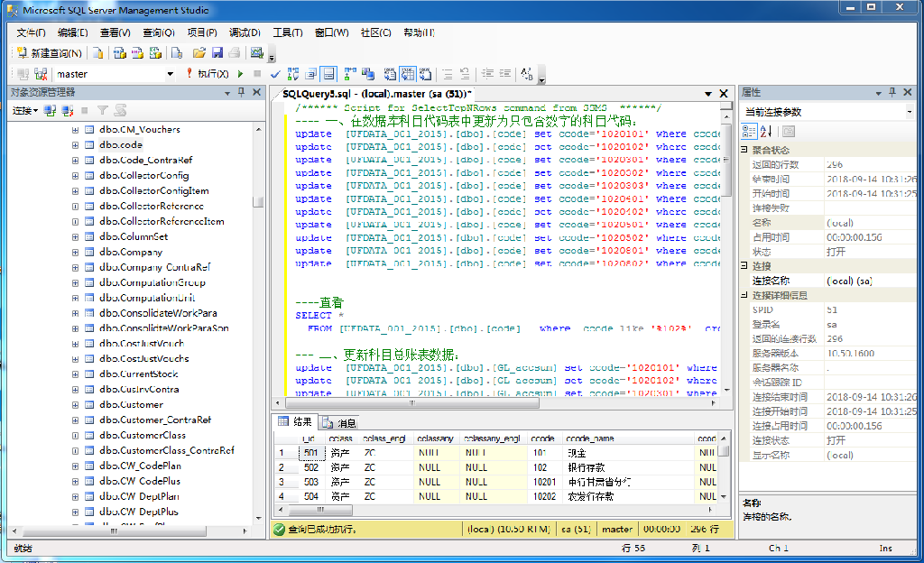Screen dimensions: 924x563
Task: Close the SQLQuery5.sql query tab
Action: click(x=724, y=94)
